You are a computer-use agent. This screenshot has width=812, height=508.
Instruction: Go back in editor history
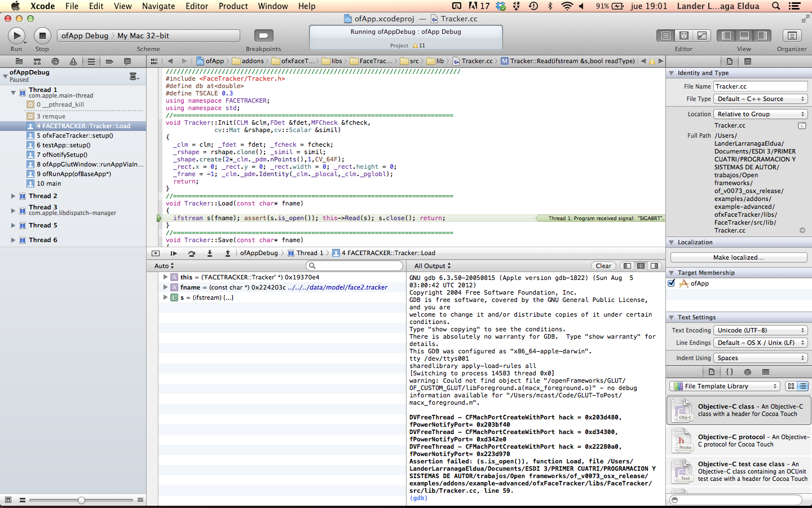coord(170,61)
